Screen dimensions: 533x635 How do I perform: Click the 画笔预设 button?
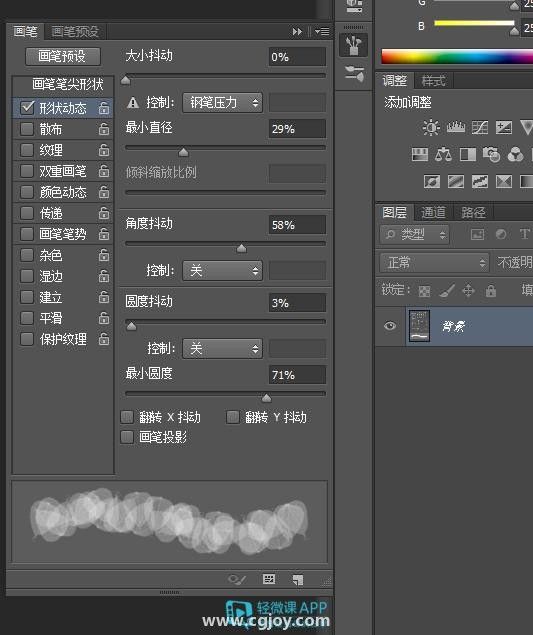pos(63,56)
